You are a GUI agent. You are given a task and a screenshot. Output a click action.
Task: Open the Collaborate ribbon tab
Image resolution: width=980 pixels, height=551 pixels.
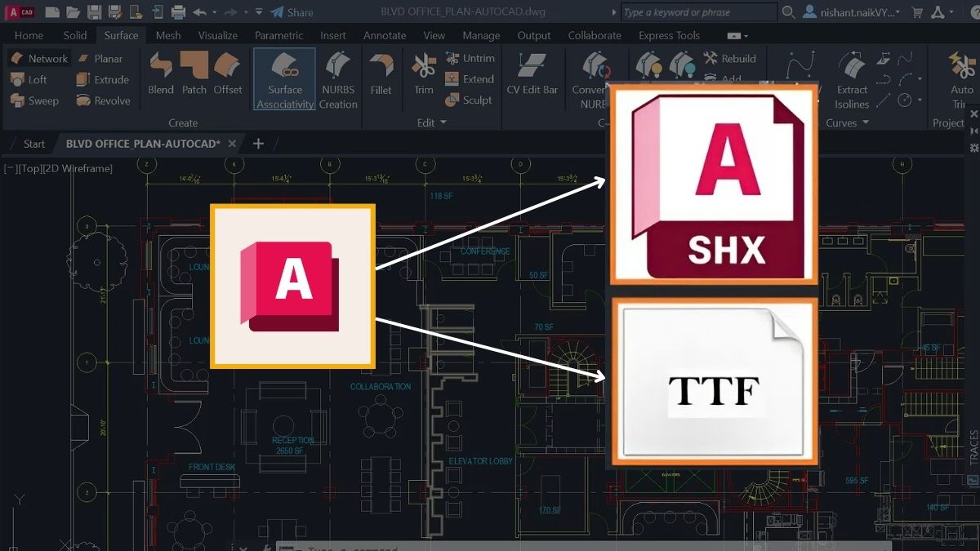pyautogui.click(x=595, y=35)
